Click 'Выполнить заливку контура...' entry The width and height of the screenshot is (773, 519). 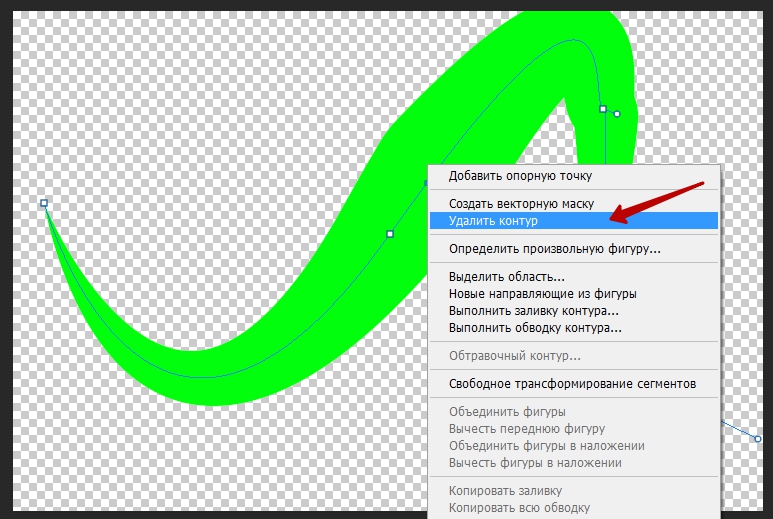click(x=574, y=311)
